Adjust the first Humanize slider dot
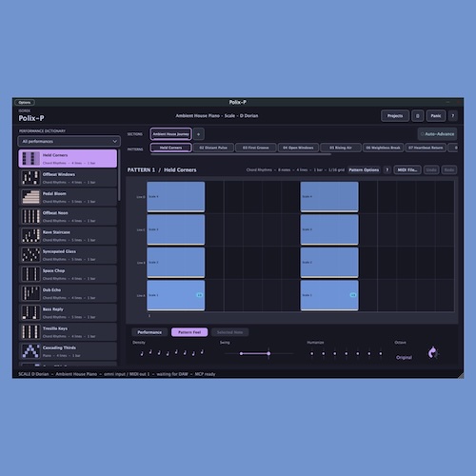Viewport: 476px width, 476px height. (312, 353)
